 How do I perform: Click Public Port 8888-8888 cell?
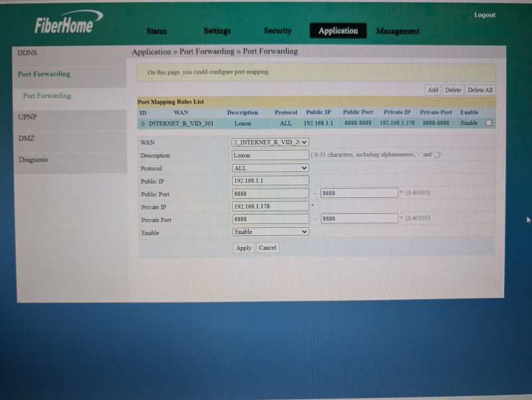point(358,123)
